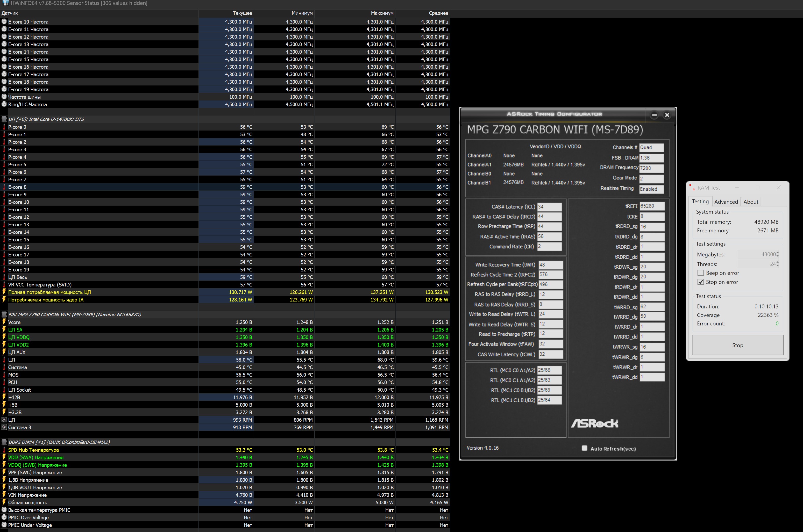Click the status icon next to PMIC Over Voltage
Image resolution: width=803 pixels, height=532 pixels.
coord(4,517)
